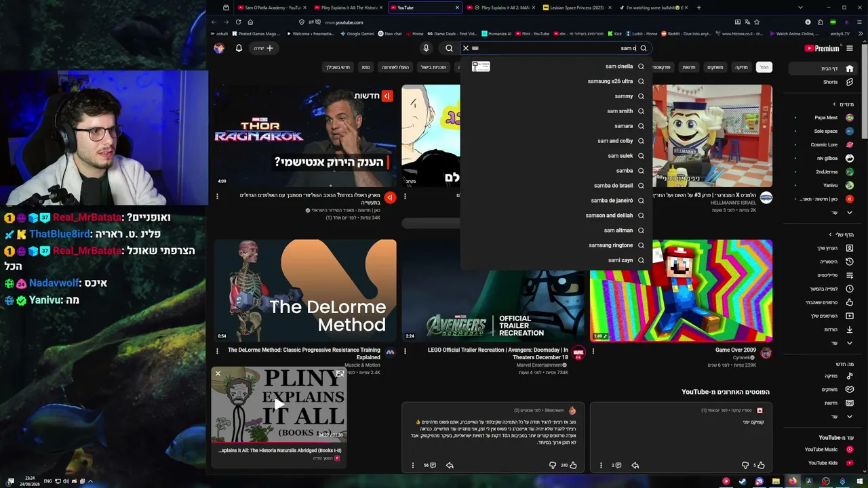
Task: Open the Cosmic Lore subscription channel
Action: pos(824,144)
